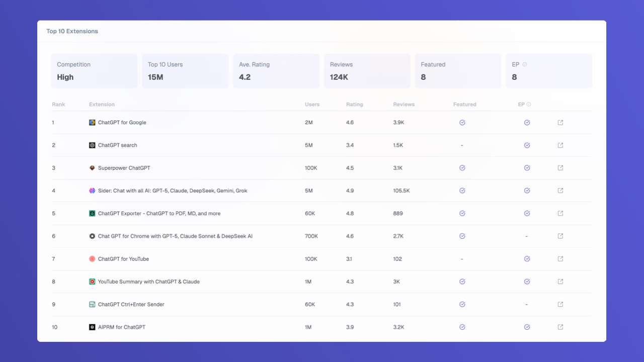Open YouTube Summary with ChatGPT & Claude name
The height and width of the screenshot is (362, 644).
(x=149, y=282)
